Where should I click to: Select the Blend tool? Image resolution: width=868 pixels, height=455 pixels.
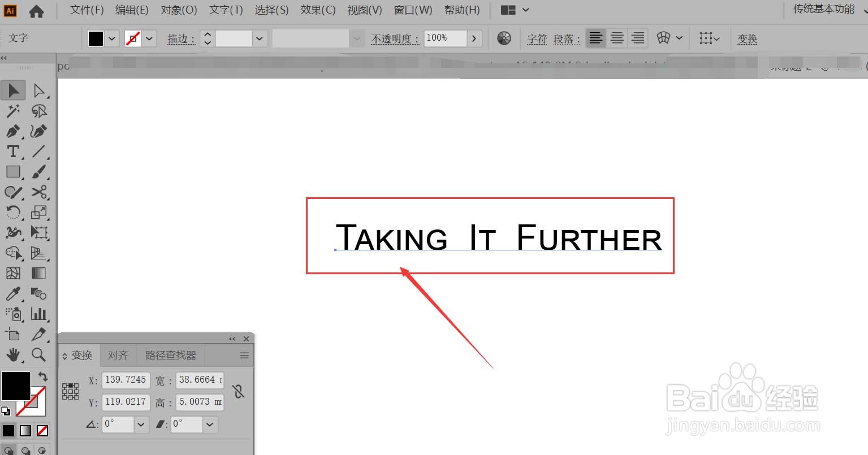(39, 294)
